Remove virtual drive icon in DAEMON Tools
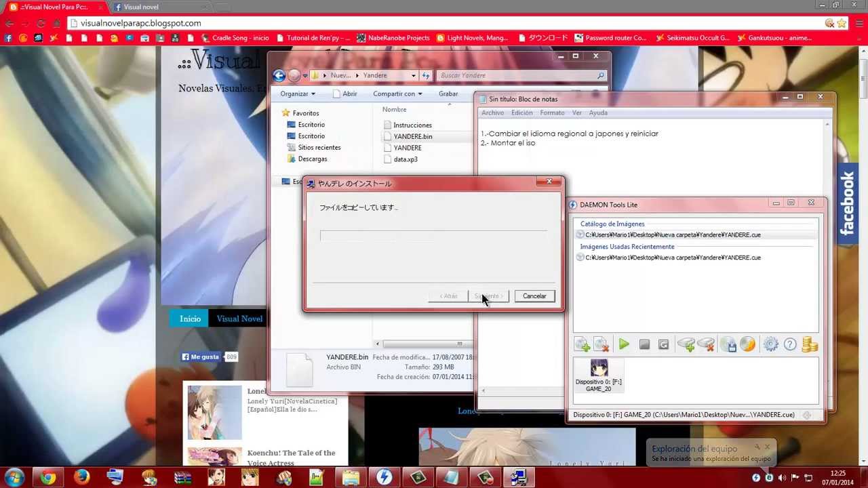 [x=706, y=345]
